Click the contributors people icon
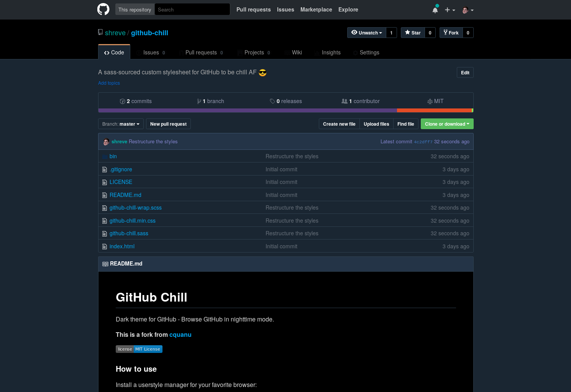 click(x=345, y=101)
